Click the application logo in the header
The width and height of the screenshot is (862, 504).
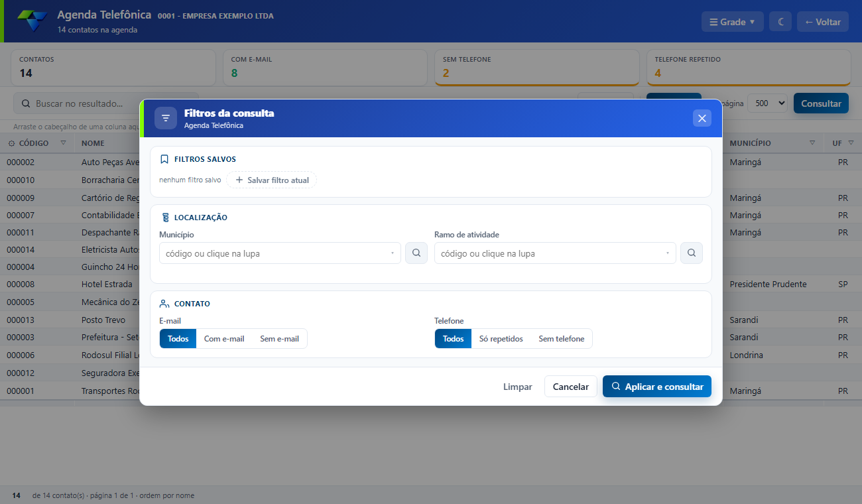[32, 21]
